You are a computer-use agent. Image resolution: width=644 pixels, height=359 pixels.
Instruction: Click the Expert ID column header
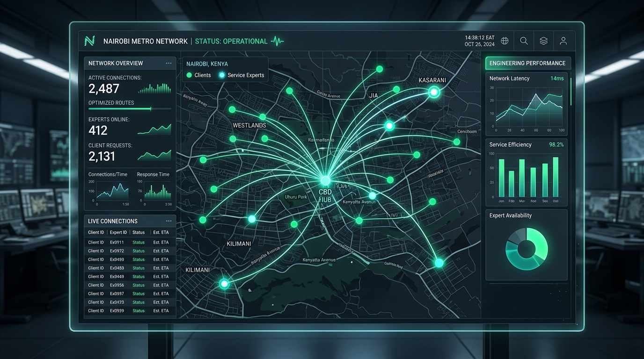click(x=118, y=232)
